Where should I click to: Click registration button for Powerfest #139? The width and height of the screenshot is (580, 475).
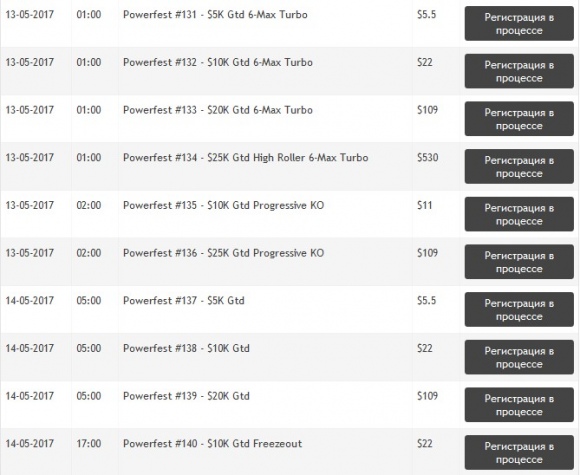click(x=519, y=405)
